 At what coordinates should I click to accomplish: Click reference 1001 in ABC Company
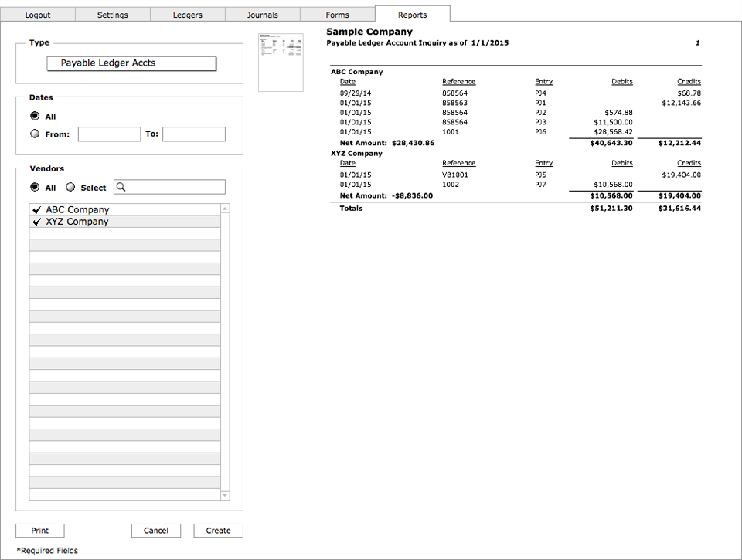[x=451, y=132]
